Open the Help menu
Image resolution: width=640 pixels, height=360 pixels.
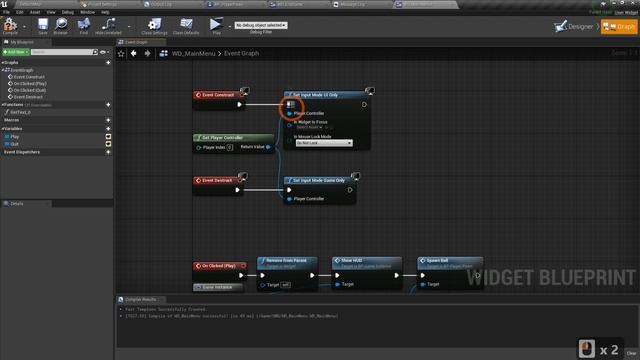point(105,12)
